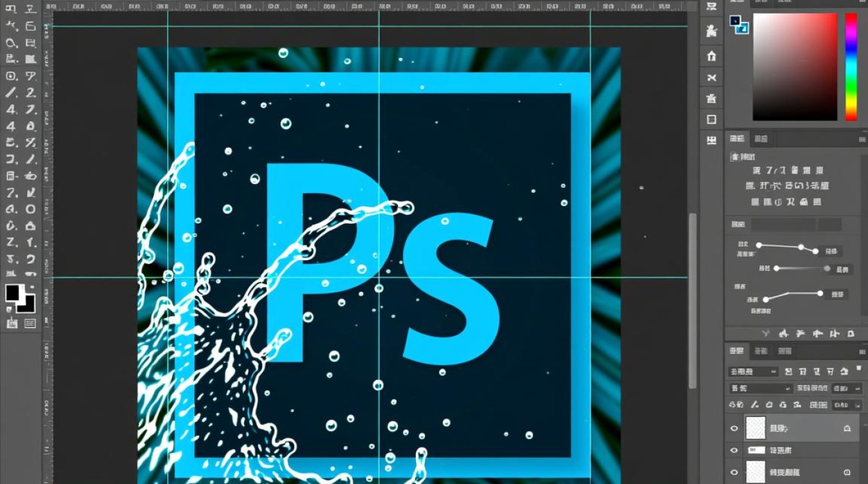This screenshot has width=868, height=484.
Task: Click the rainbow hue strip in Color panel
Action: [851, 66]
